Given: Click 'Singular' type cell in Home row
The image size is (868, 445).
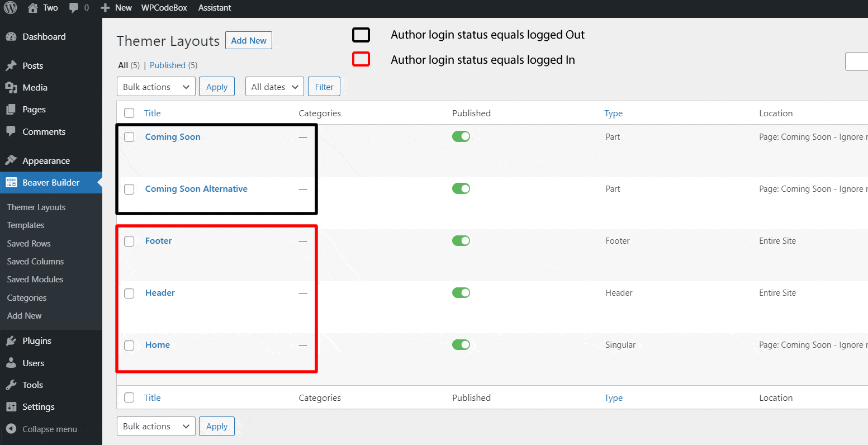Looking at the screenshot, I should tap(620, 345).
